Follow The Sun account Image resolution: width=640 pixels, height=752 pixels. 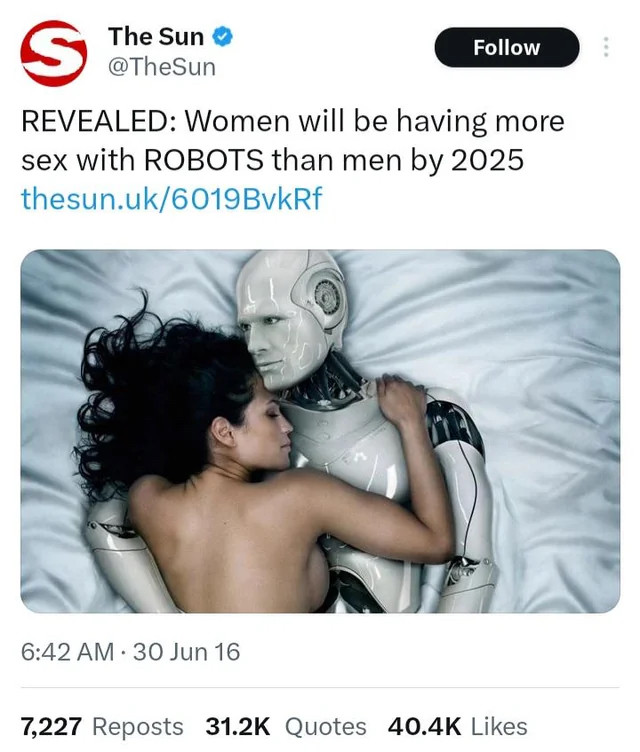(507, 47)
